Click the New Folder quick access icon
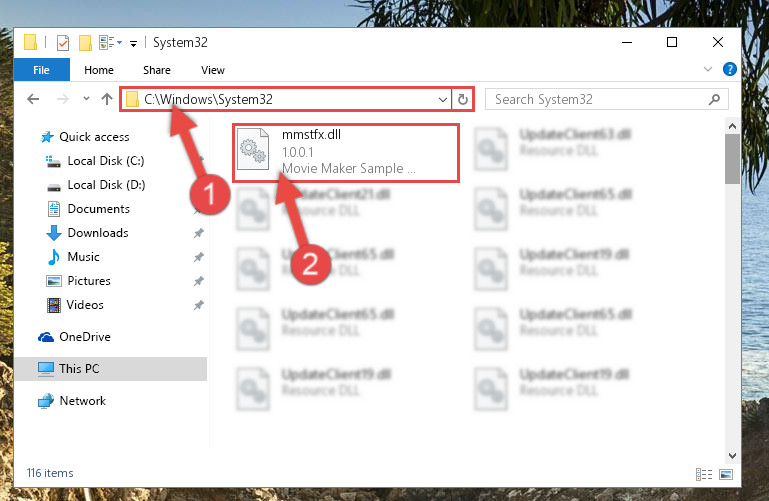Viewport: 769px width, 501px height. (x=85, y=43)
